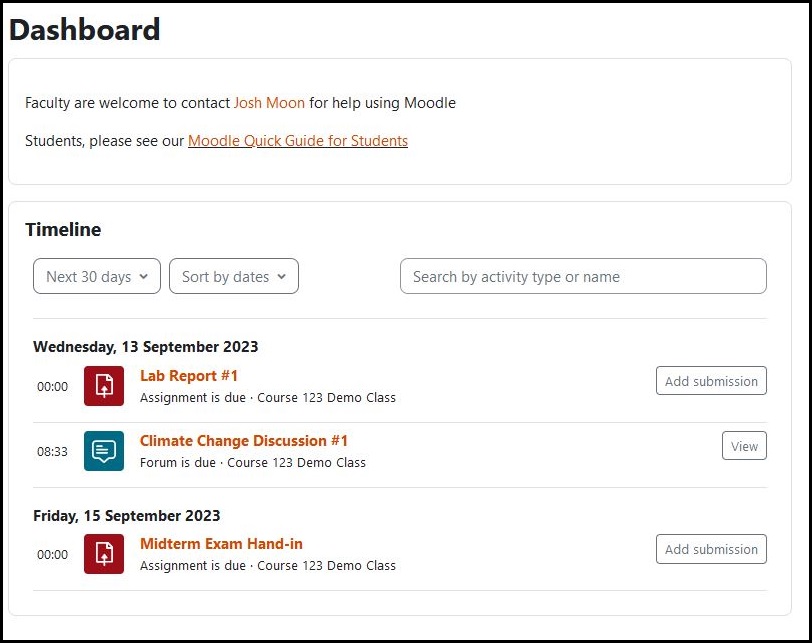
Task: Select the Wednesday, 13 September 2023 heading
Action: point(146,346)
